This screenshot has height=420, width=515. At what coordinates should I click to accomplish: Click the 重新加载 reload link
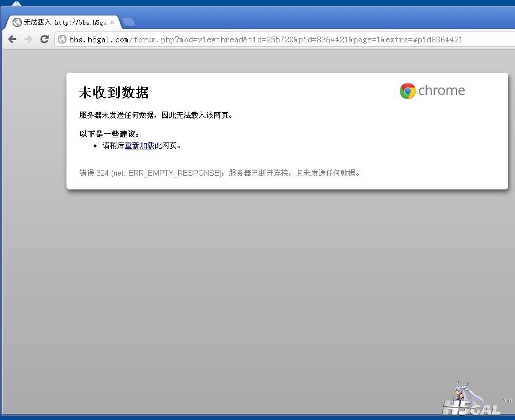click(x=139, y=145)
